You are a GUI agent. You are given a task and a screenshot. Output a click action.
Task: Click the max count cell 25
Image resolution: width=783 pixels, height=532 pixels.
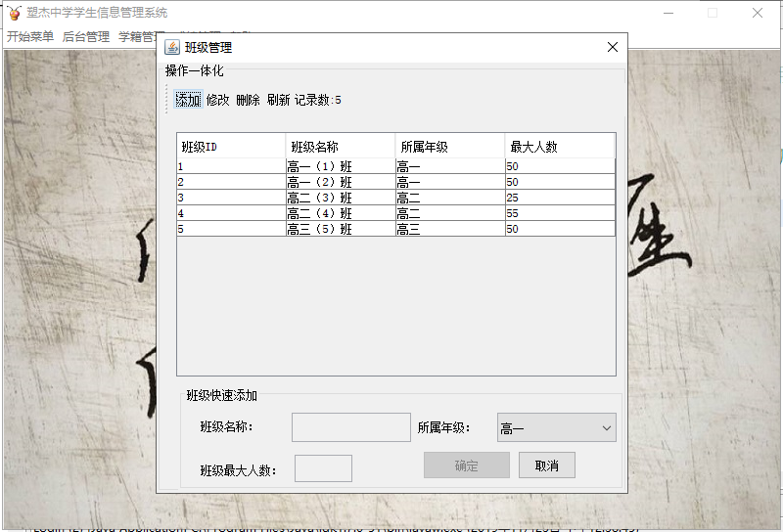[x=560, y=198]
